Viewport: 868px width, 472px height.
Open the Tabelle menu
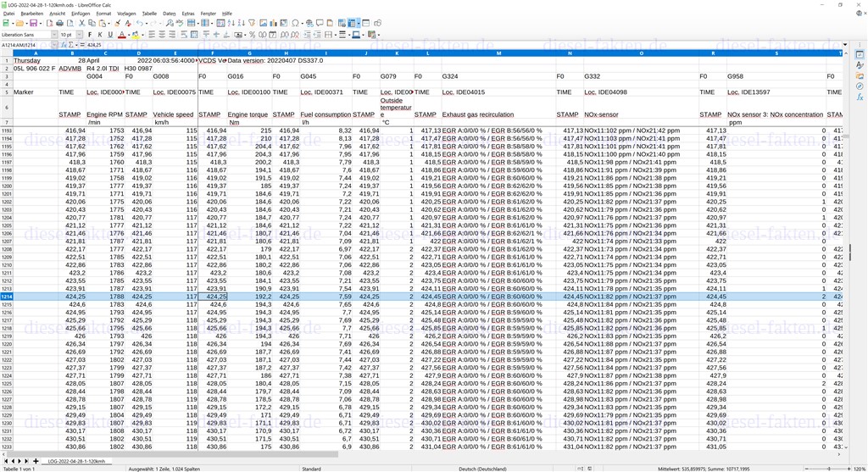(149, 14)
